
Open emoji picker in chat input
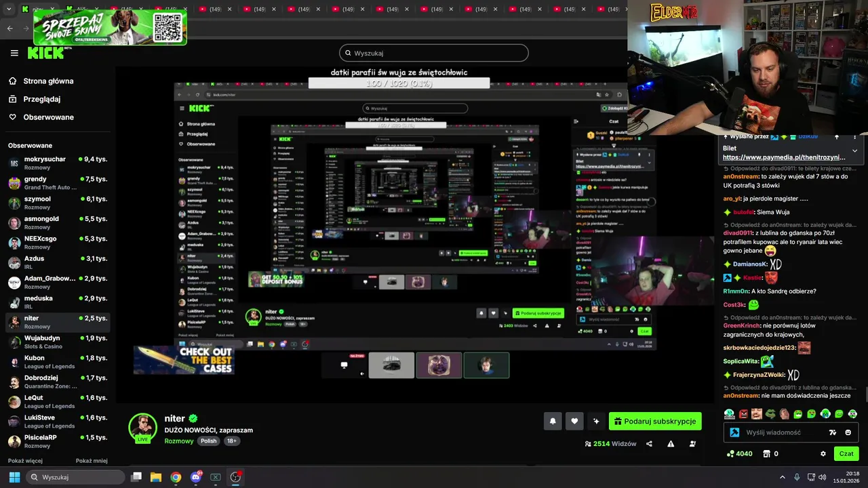click(x=848, y=432)
